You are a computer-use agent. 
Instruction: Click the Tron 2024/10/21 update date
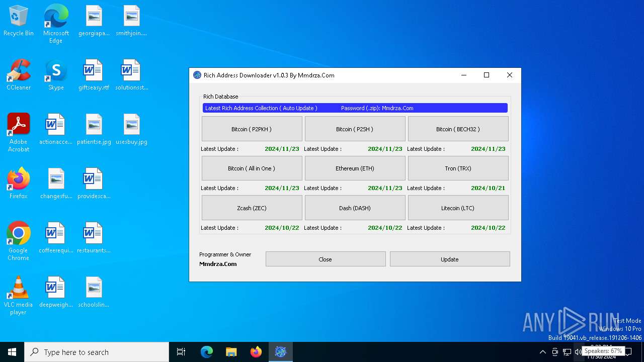coord(488,188)
